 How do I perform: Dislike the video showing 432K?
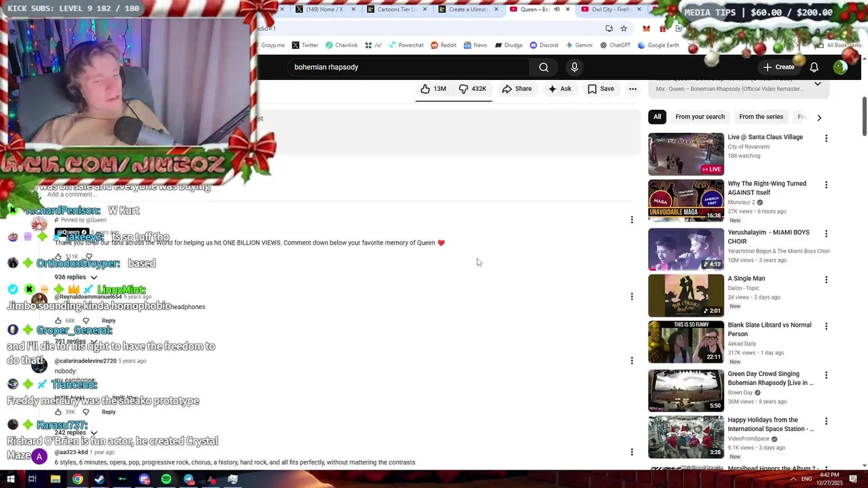pyautogui.click(x=473, y=89)
